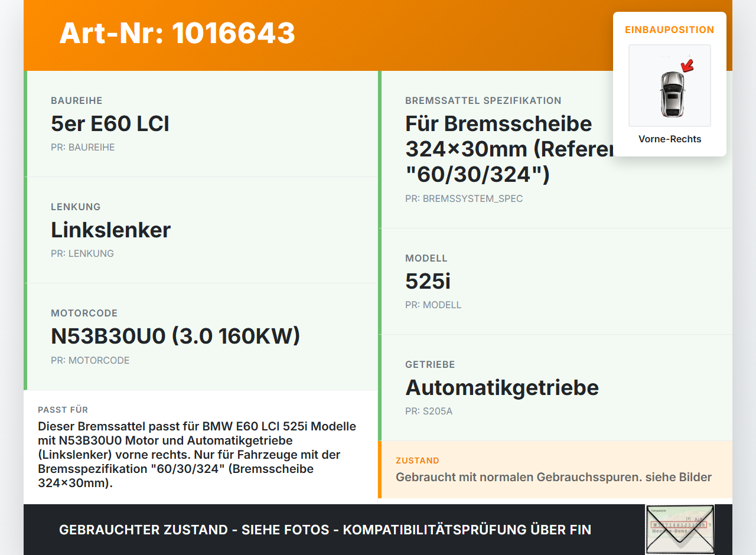Click the MODELL field label

point(426,259)
